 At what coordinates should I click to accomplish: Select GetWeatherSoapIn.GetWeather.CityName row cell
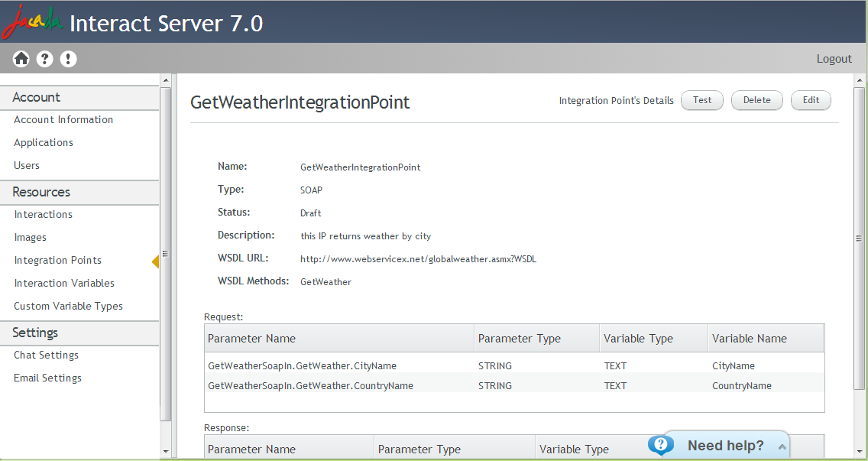point(303,365)
